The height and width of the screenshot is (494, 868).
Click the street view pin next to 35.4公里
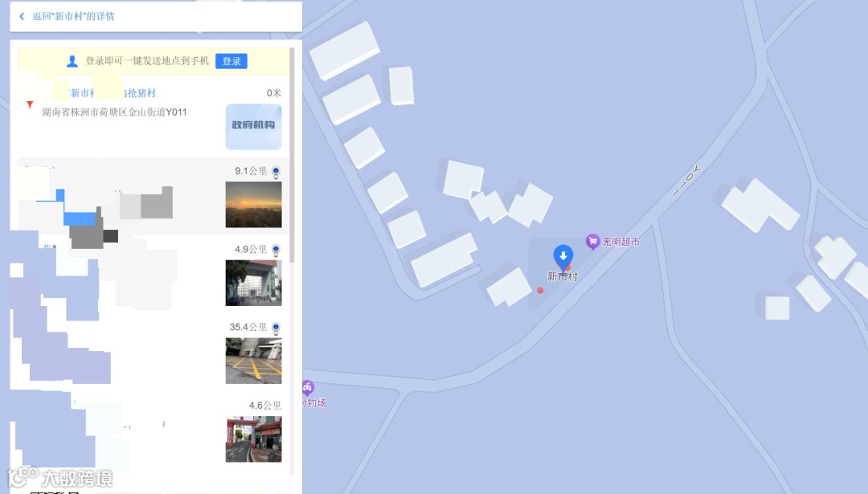pyautogui.click(x=276, y=328)
